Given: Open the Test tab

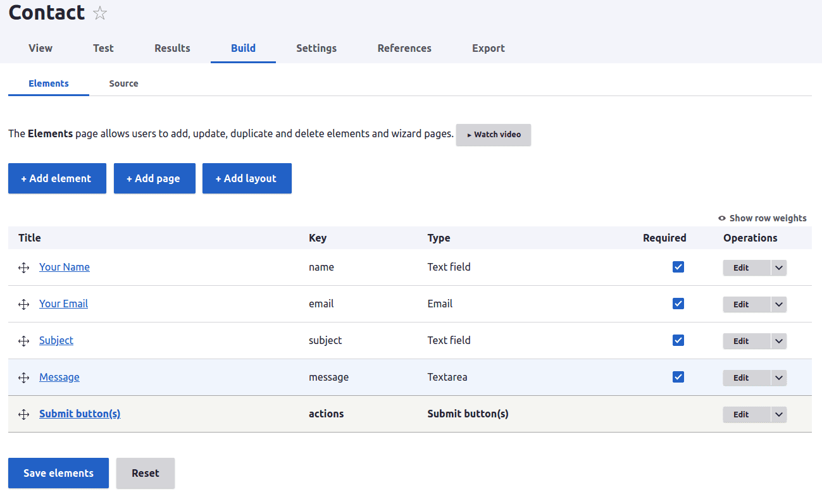Looking at the screenshot, I should 103,48.
